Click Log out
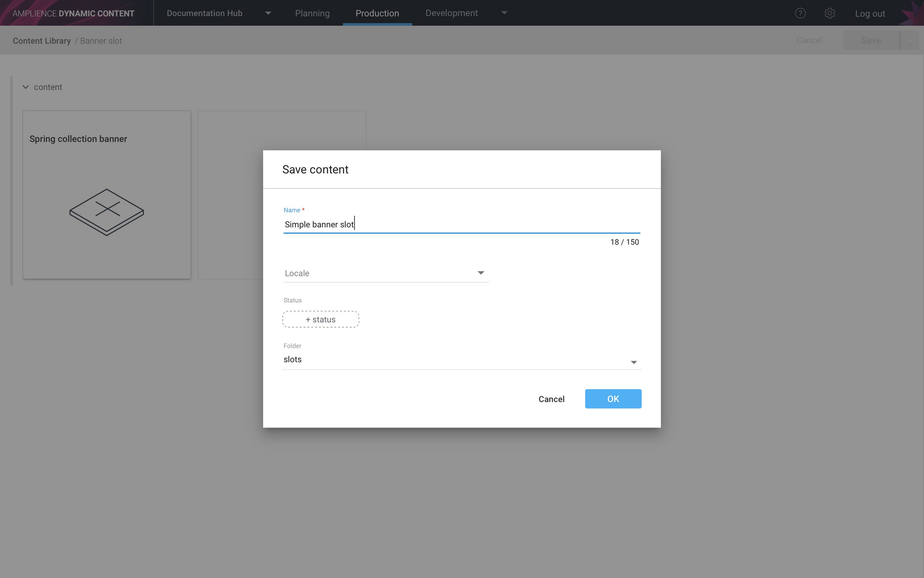Image resolution: width=924 pixels, height=578 pixels. point(869,13)
